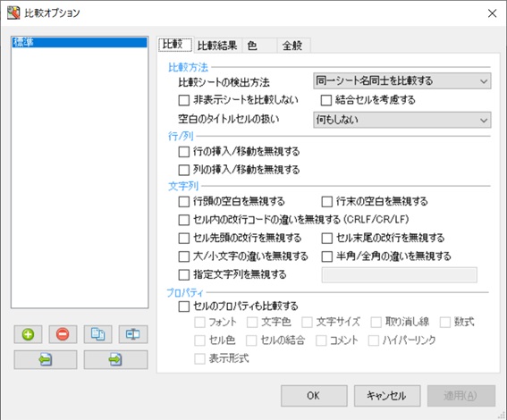Viewport: 507px width, 420px height.
Task: Enable セルのプロパティも比較する checkbox
Action: click(x=184, y=307)
